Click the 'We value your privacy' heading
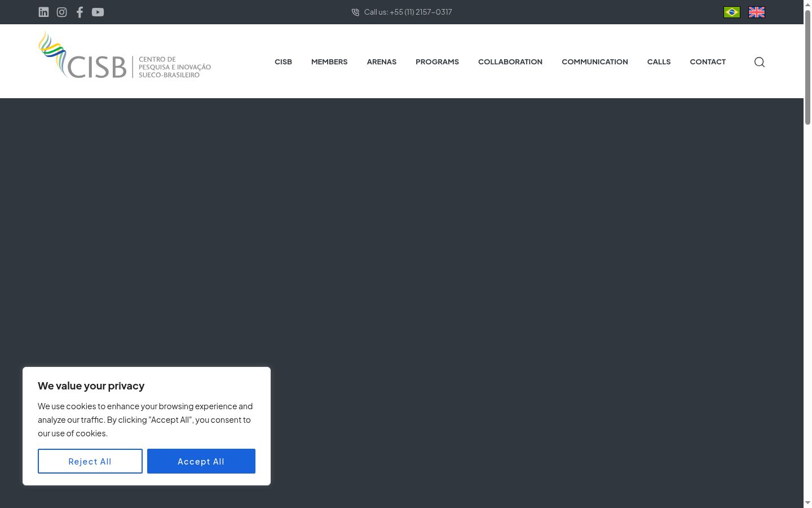This screenshot has height=508, width=812. [x=91, y=386]
